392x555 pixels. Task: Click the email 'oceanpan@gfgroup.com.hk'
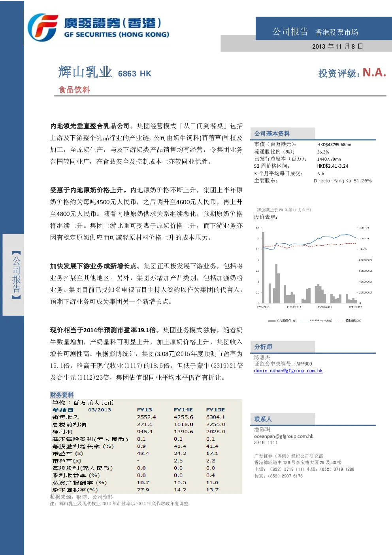click(x=283, y=436)
